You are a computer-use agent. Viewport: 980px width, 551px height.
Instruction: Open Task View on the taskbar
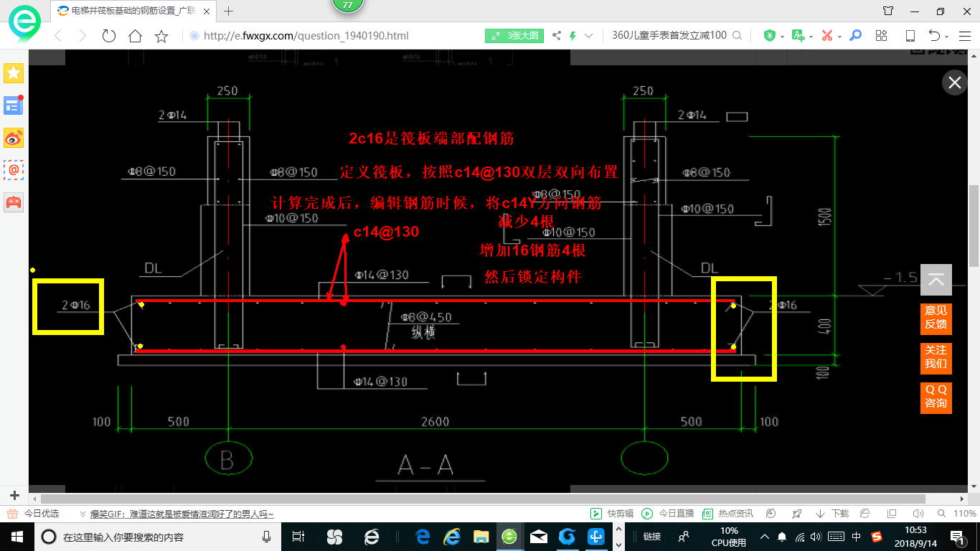pos(299,536)
